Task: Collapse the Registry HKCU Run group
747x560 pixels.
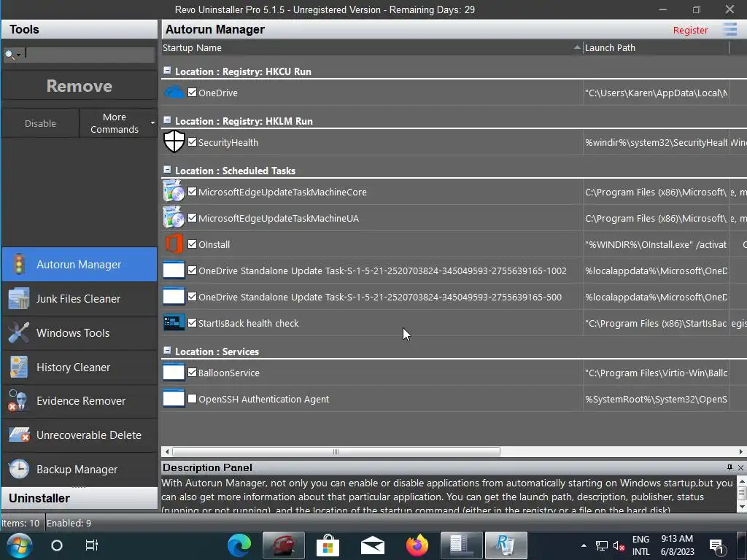Action: pos(167,71)
